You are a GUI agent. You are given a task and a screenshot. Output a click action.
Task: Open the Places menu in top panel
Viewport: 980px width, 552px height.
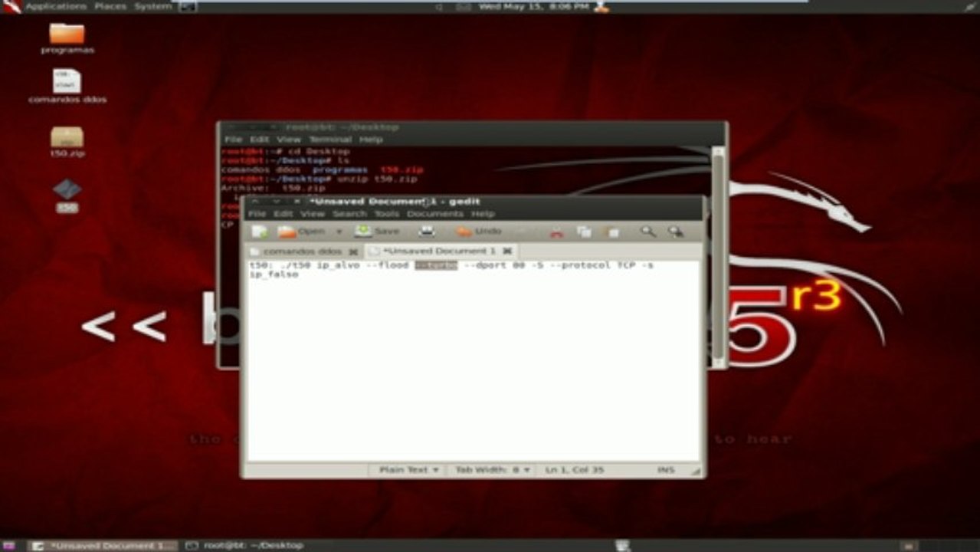coord(110,6)
